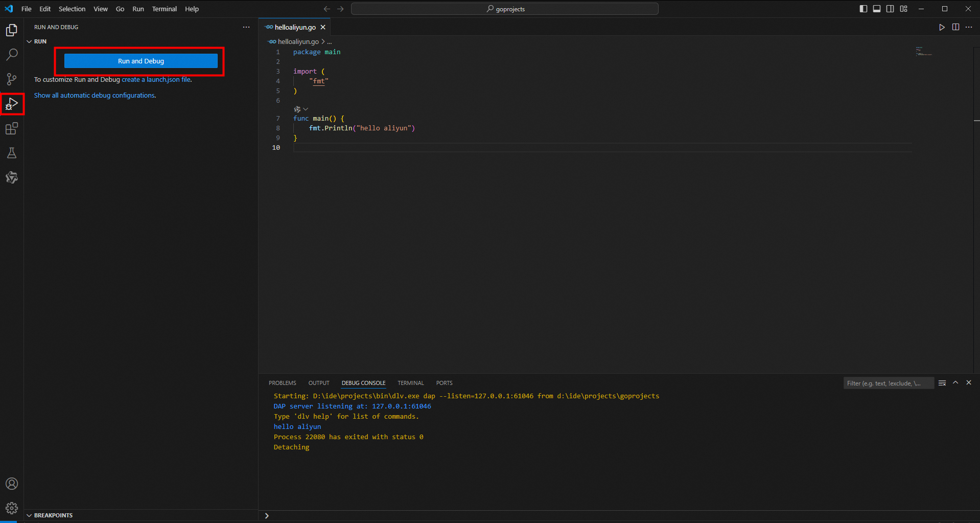Screen dimensions: 980x523
Task: Select the helloaliyun.go editor tab
Action: (295, 27)
